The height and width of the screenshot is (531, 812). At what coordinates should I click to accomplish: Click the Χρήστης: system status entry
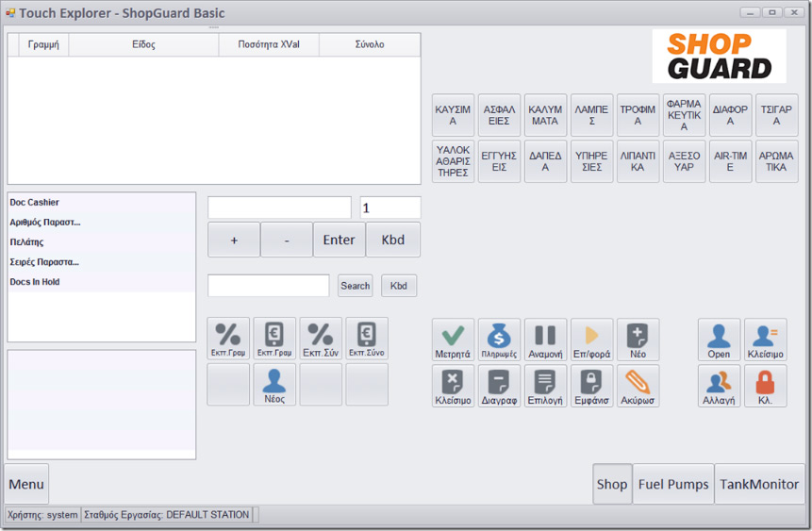coord(42,515)
